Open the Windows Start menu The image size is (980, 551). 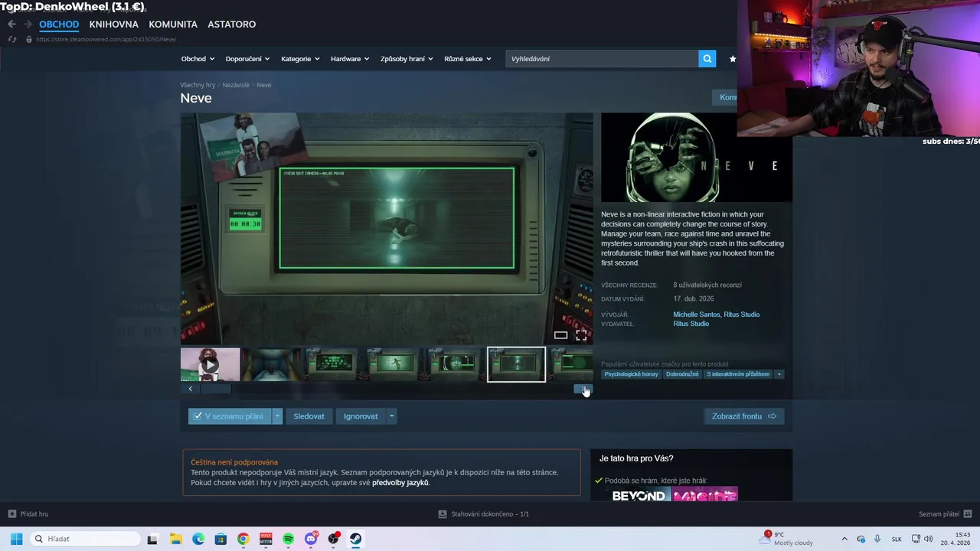tap(16, 539)
